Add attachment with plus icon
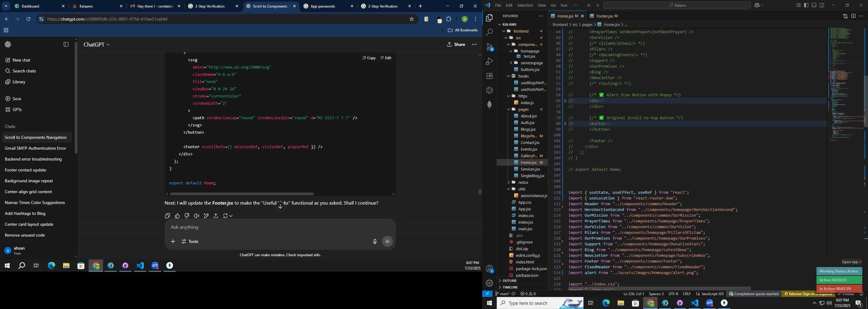This screenshot has width=868, height=309. coord(173,241)
